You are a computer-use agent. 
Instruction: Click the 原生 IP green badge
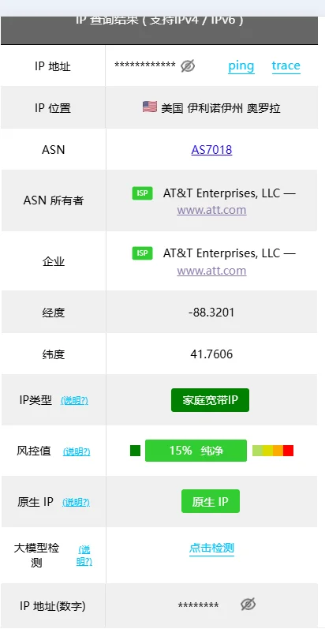click(211, 501)
